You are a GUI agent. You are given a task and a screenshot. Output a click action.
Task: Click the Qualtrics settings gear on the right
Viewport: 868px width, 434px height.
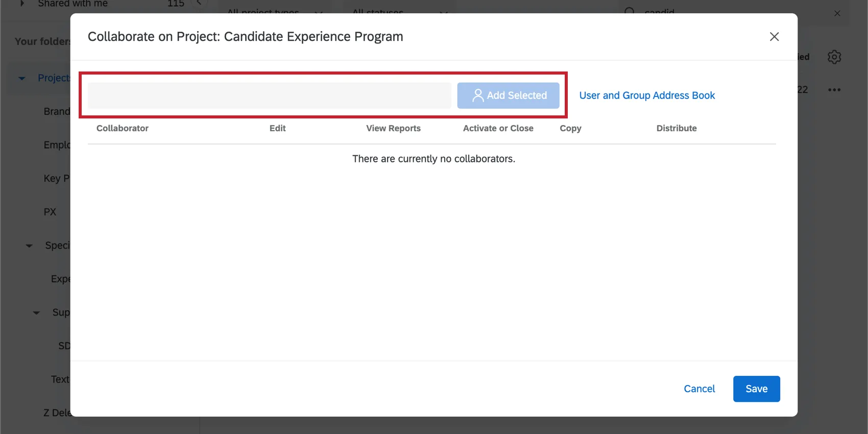834,57
